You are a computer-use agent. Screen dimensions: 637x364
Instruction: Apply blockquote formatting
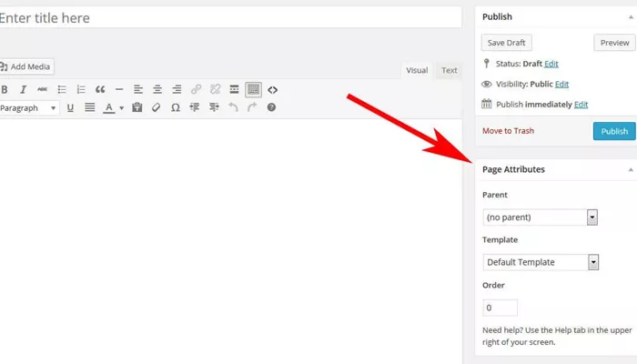(100, 89)
